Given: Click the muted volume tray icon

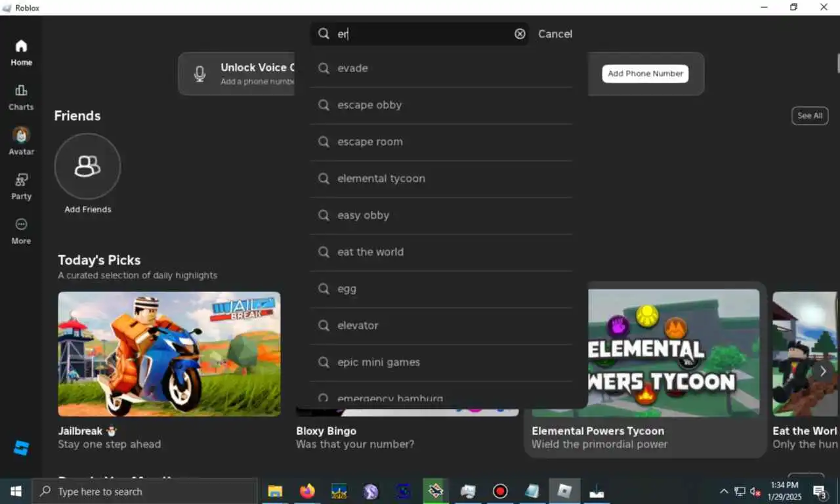Looking at the screenshot, I should pyautogui.click(x=755, y=491).
